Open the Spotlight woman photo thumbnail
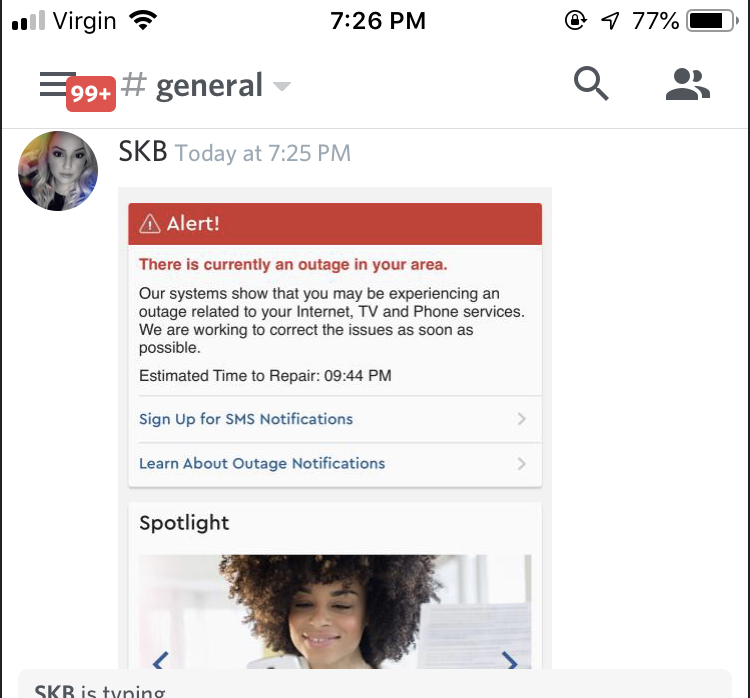Image resolution: width=750 pixels, height=698 pixels. tap(335, 611)
